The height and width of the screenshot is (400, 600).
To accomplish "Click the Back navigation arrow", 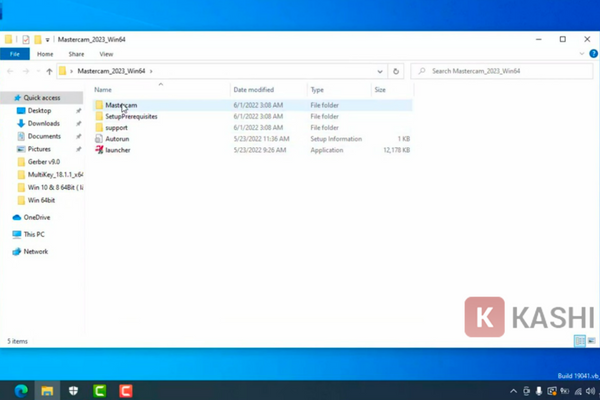I will tap(9, 72).
